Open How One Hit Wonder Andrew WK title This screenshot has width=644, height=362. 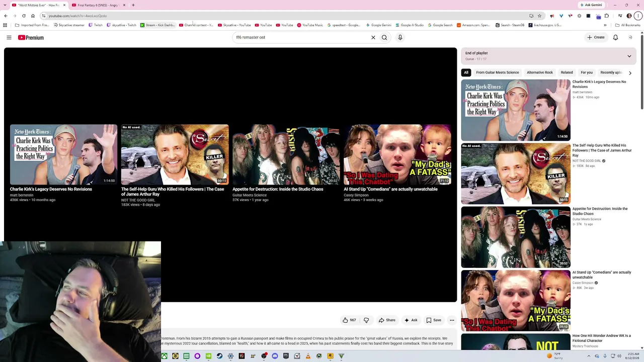601,338
